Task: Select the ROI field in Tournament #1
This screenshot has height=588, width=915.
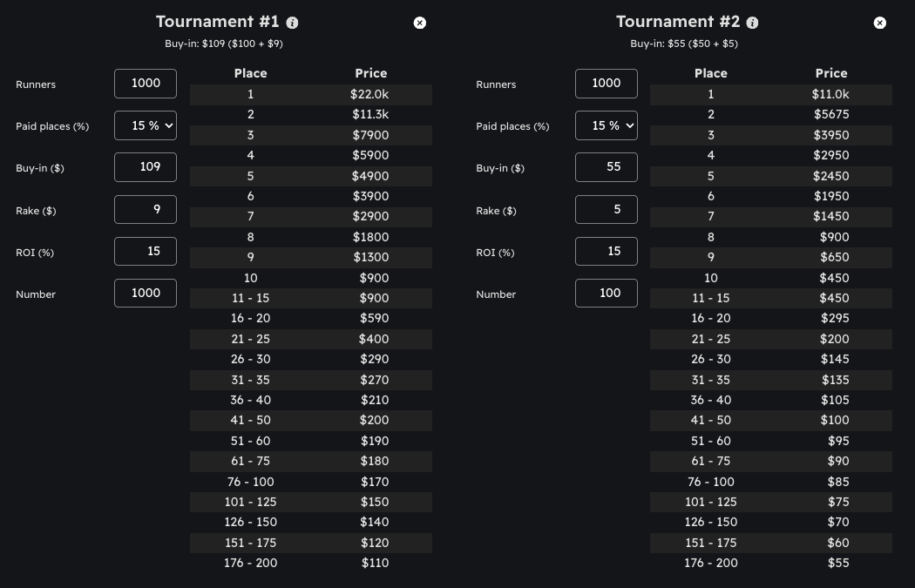Action: [146, 251]
